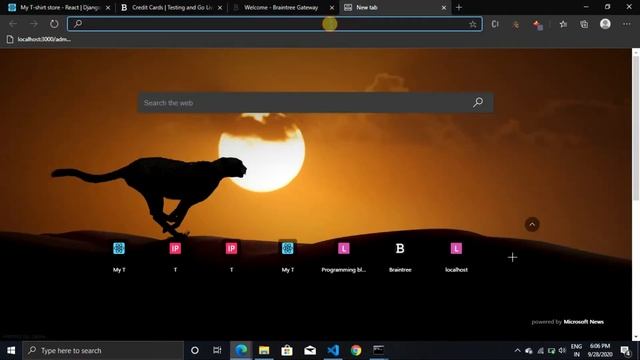This screenshot has width=640, height=360.
Task: Click the web search magnifier button
Action: pos(478,102)
